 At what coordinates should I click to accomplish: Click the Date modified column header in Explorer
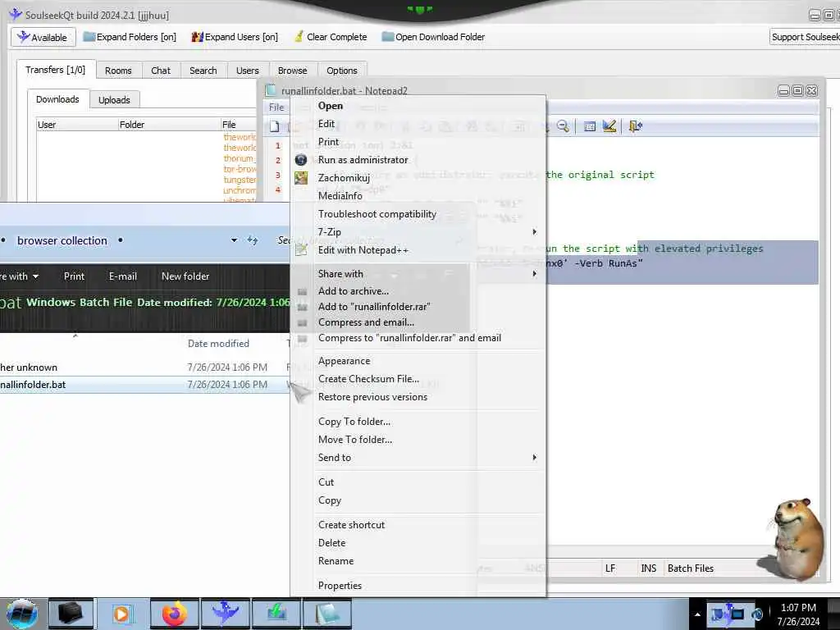[218, 344]
